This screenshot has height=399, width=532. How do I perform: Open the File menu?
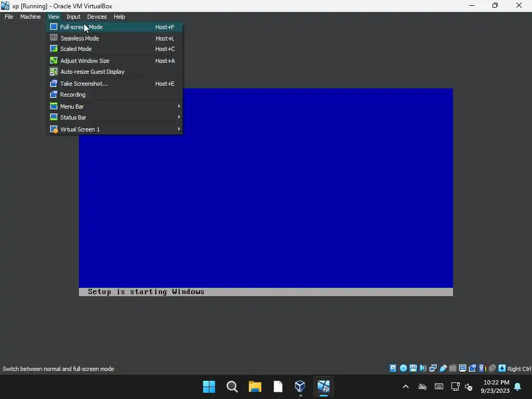tap(9, 17)
